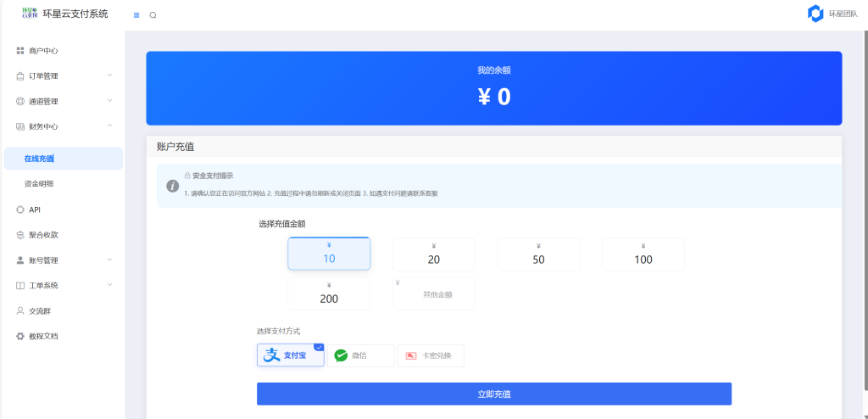
Task: Choose 微信 as payment method
Action: click(x=360, y=355)
